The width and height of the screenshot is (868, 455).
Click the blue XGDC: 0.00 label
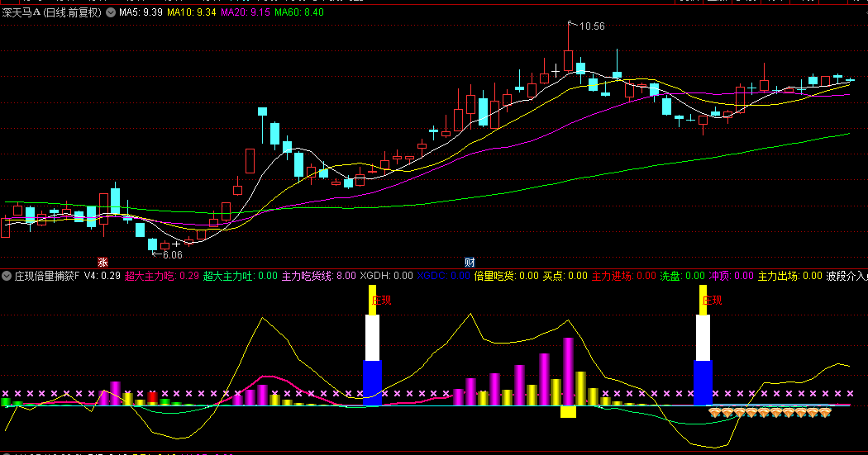pyautogui.click(x=443, y=276)
